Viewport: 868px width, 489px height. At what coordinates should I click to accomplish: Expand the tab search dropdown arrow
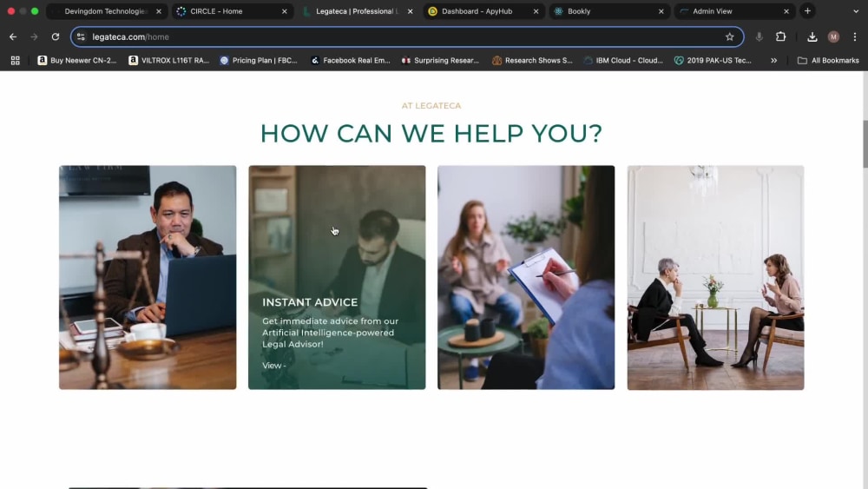click(856, 11)
